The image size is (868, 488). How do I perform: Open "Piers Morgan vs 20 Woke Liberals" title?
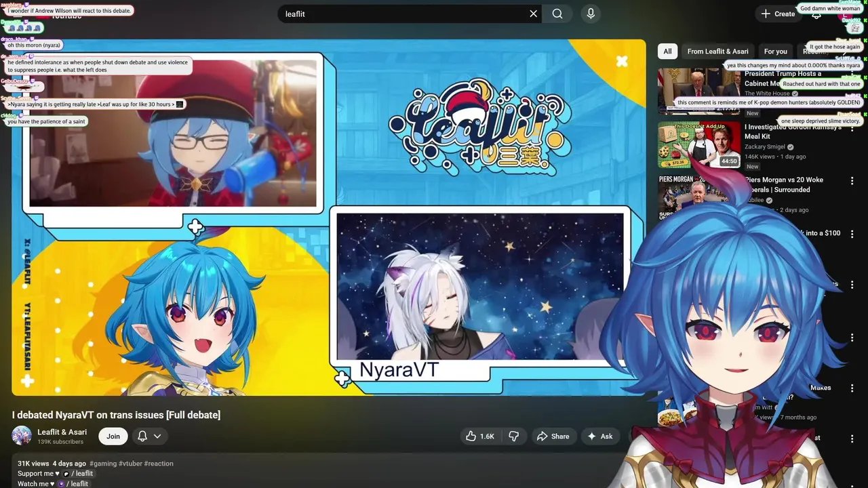(784, 185)
